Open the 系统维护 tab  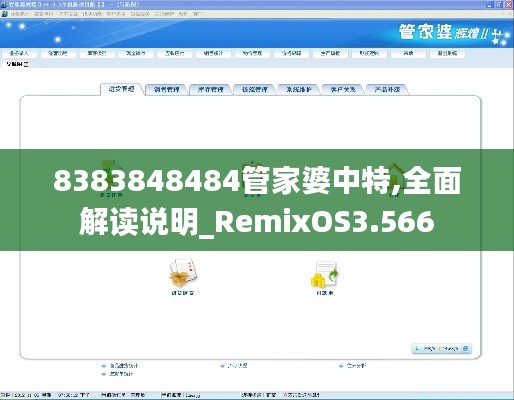[299, 89]
